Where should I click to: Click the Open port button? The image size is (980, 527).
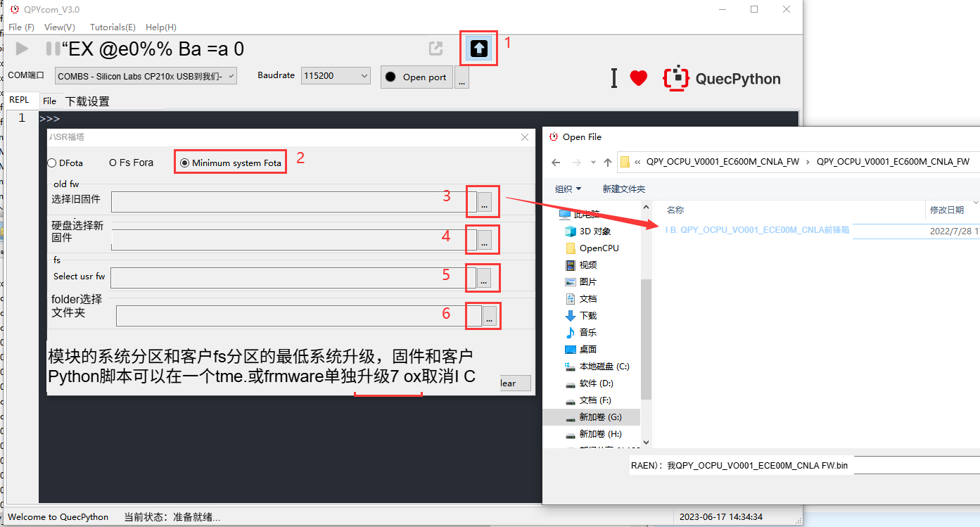pos(416,77)
